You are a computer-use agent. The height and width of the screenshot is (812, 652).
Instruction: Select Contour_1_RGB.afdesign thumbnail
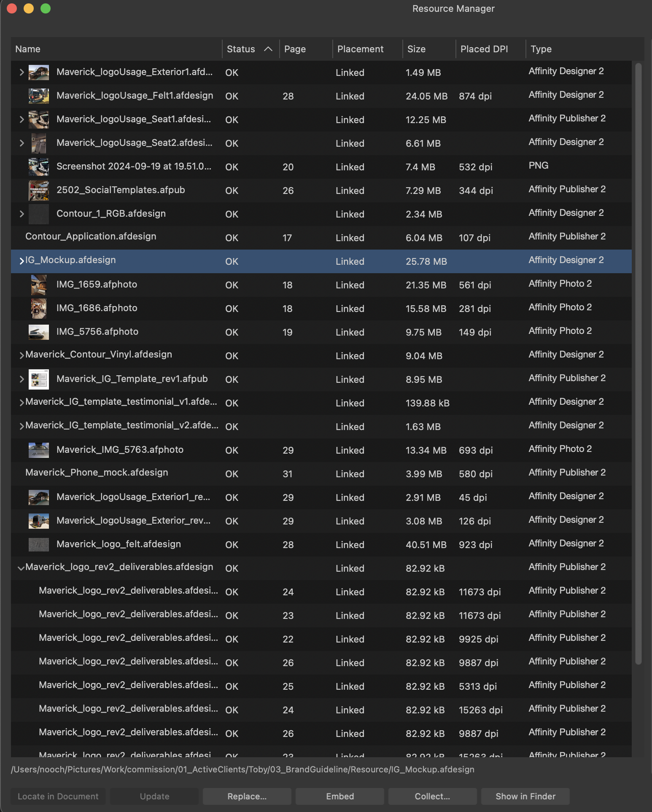coord(38,214)
